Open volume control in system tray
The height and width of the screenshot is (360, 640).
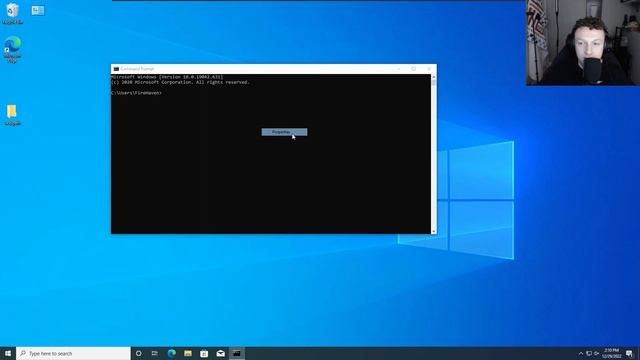(x=596, y=353)
